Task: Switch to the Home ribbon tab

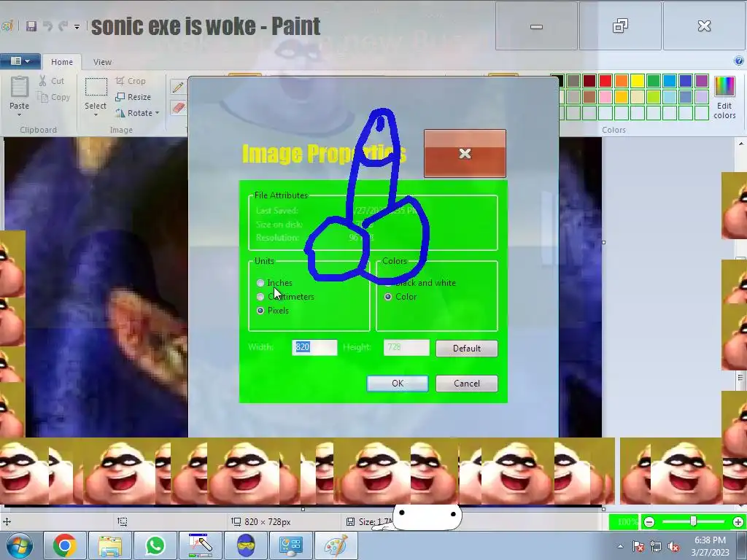Action: pos(62,62)
